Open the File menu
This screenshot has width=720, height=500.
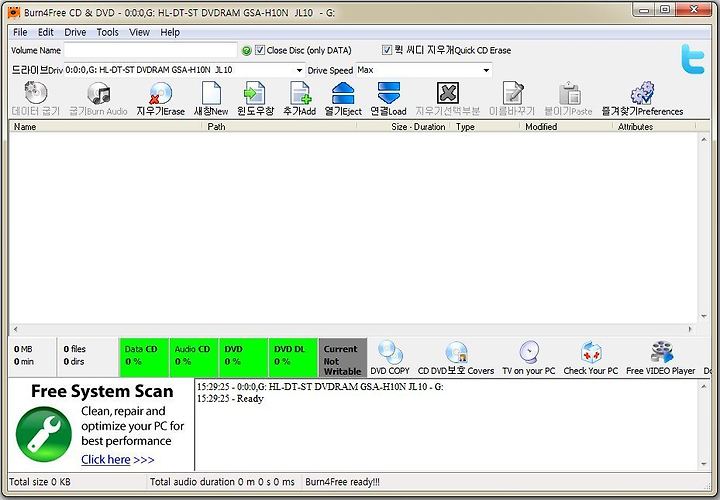click(x=20, y=32)
